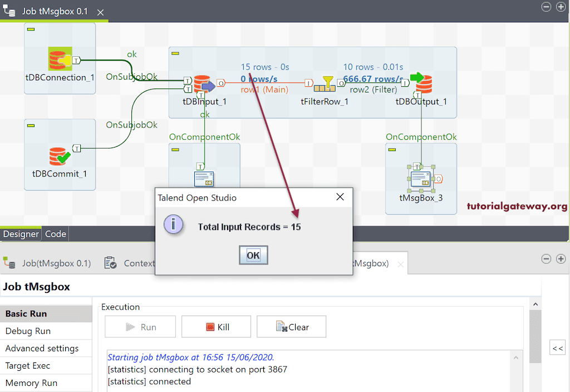Maximize the run panel using plus button
Viewport: 570px width, 392px height.
561,258
